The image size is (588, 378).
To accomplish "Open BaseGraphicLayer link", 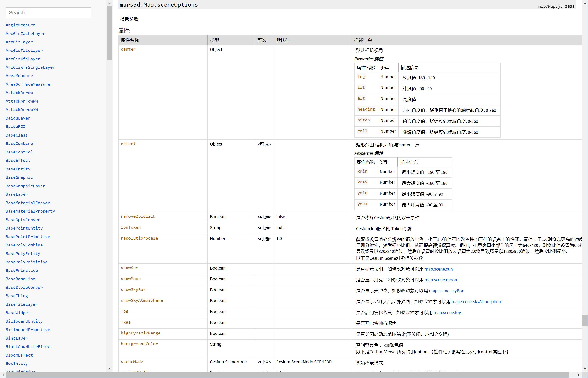I will 25,186.
